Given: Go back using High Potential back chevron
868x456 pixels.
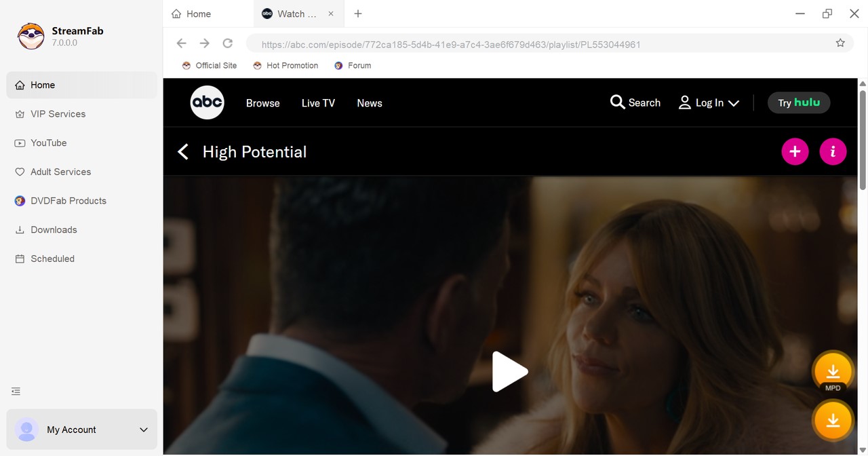Looking at the screenshot, I should click(x=182, y=152).
